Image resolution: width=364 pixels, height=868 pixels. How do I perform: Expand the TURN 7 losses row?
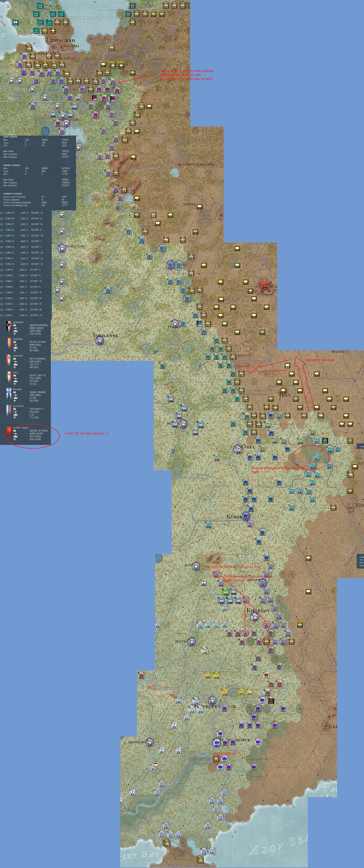(2, 281)
